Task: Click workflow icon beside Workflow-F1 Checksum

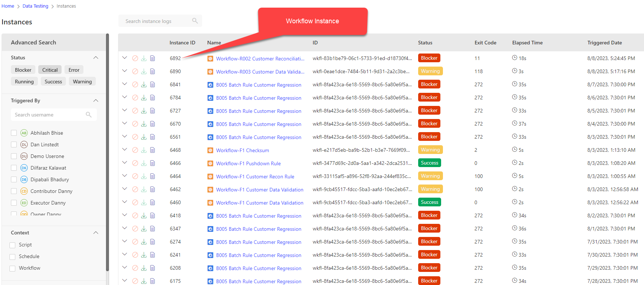Action: pyautogui.click(x=210, y=150)
